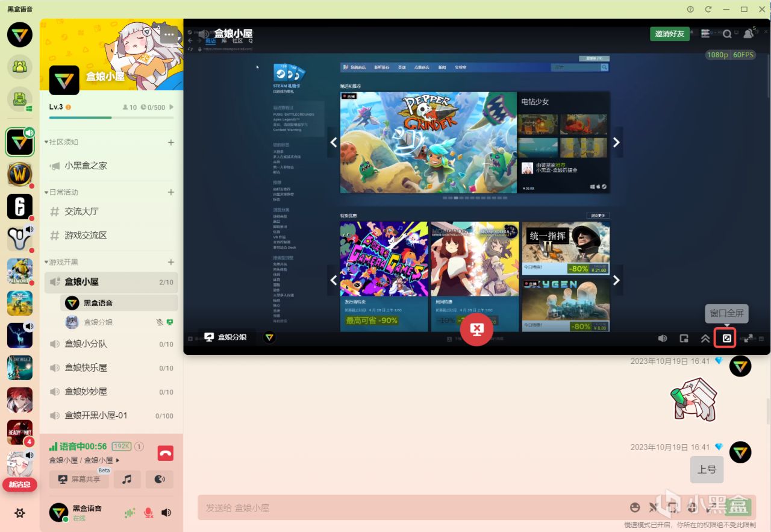The image size is (771, 532).
Task: Select user 盒娘分娘 in the voice channel
Action: [x=120, y=322]
